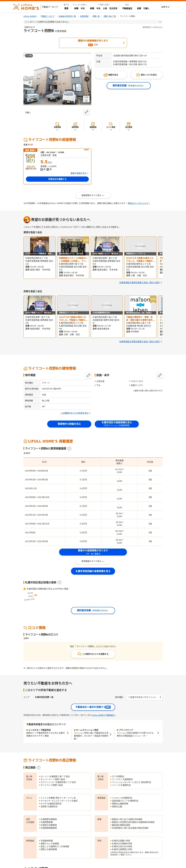Click 賃貸物件の詳細を見る button

69,424
